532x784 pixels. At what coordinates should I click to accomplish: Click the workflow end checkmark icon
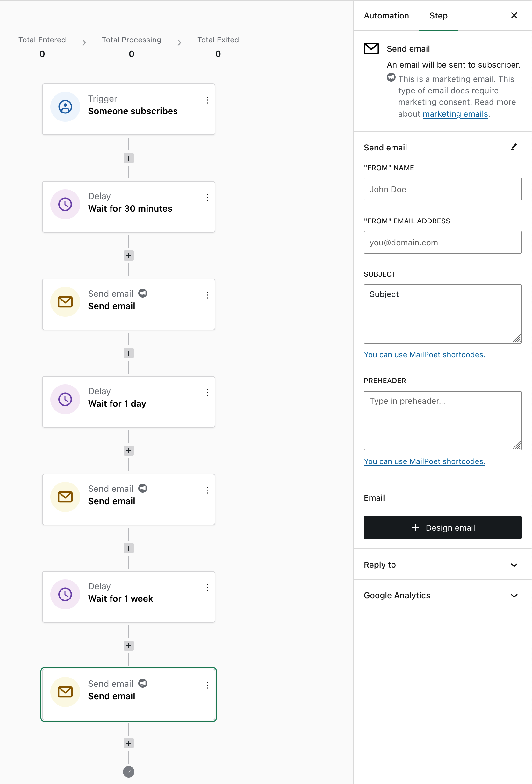(x=128, y=772)
